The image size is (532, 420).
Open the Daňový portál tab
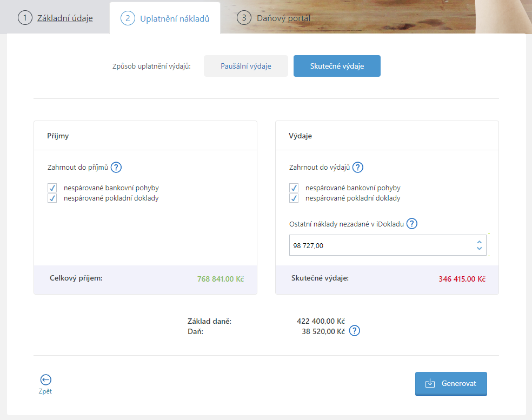[x=284, y=18]
